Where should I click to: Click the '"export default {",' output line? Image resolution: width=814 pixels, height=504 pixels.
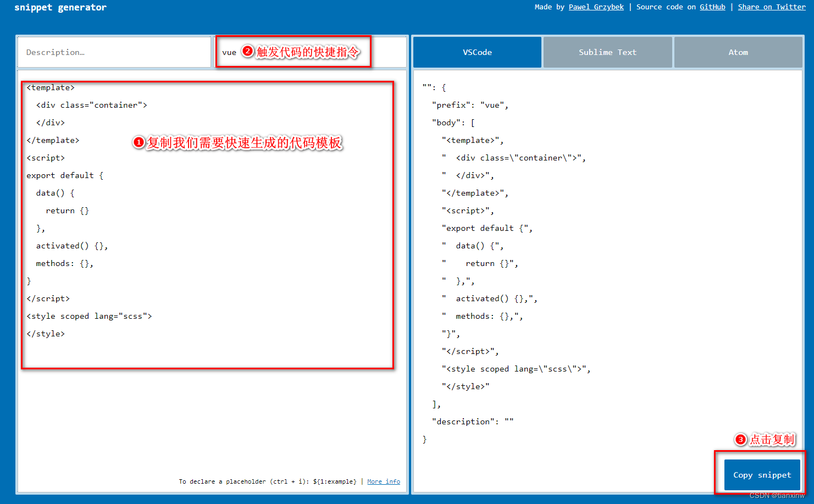[x=488, y=228]
